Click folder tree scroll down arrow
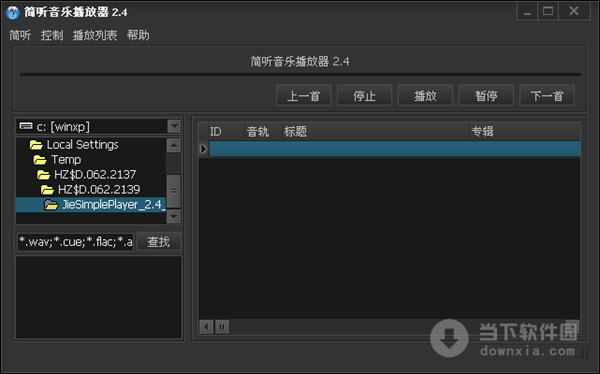 (174, 217)
